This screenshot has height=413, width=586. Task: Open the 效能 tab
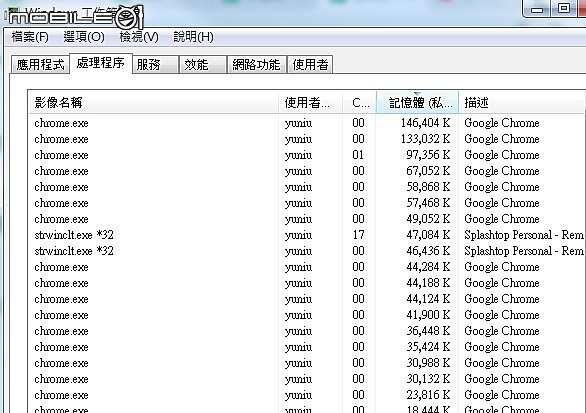point(203,64)
